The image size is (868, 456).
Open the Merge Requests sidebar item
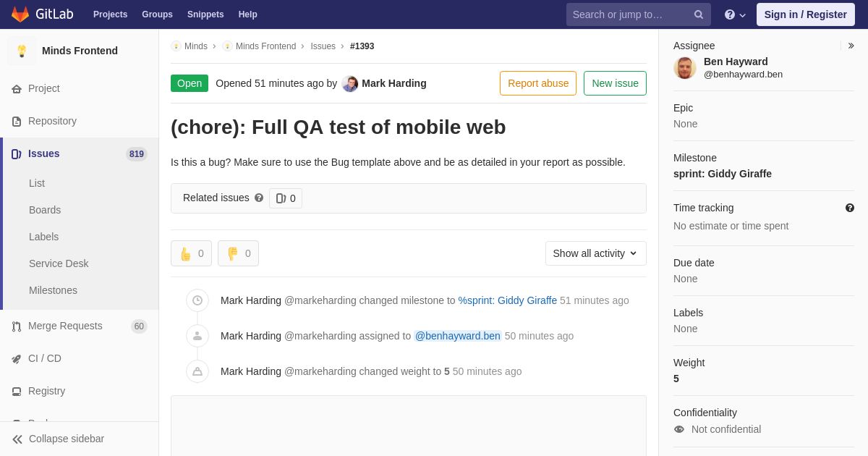point(65,326)
